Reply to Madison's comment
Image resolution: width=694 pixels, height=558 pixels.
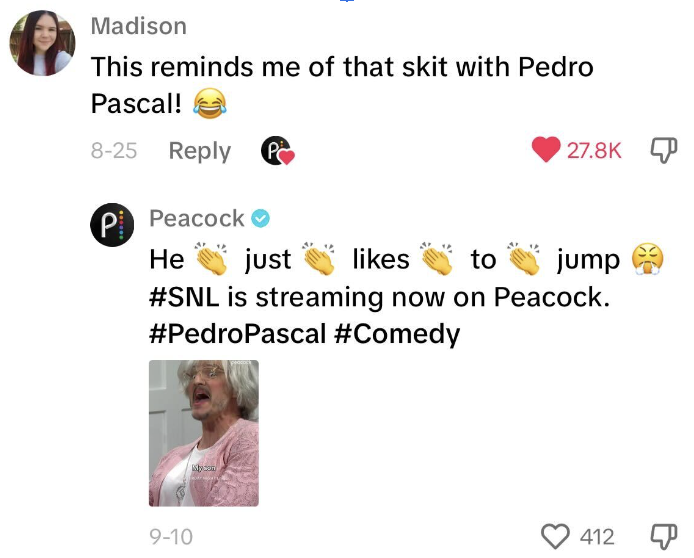(200, 151)
